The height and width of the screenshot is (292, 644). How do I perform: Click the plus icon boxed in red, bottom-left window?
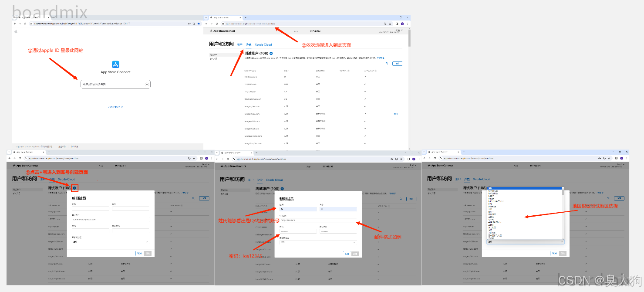click(75, 188)
